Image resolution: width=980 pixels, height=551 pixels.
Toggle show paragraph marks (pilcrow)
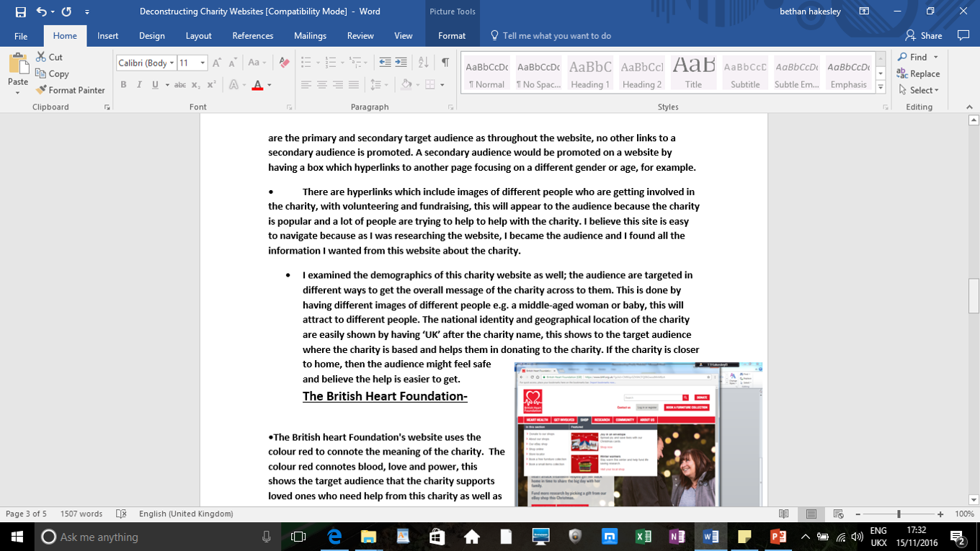[445, 63]
